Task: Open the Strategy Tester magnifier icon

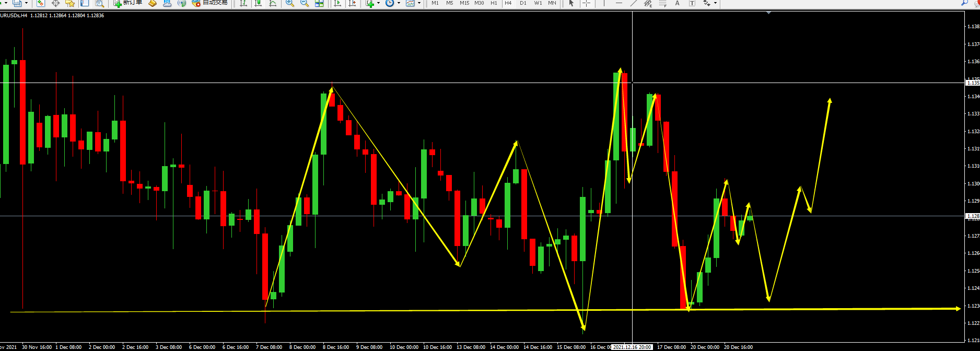Action: pyautogui.click(x=99, y=3)
